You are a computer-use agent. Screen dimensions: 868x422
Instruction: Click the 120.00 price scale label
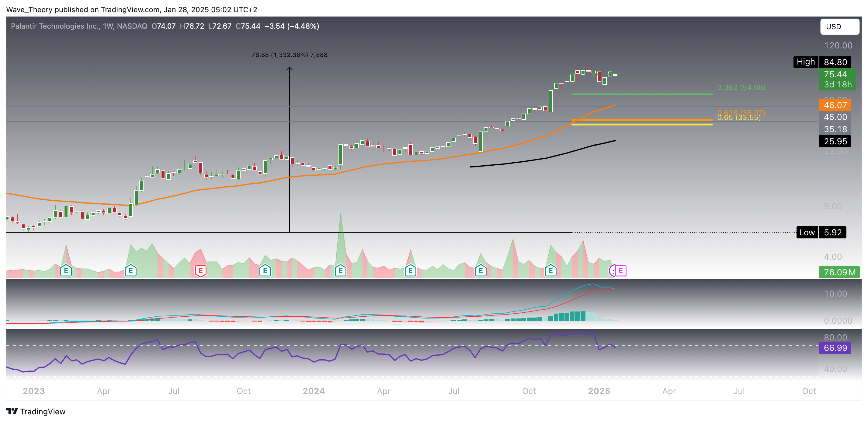(x=838, y=46)
